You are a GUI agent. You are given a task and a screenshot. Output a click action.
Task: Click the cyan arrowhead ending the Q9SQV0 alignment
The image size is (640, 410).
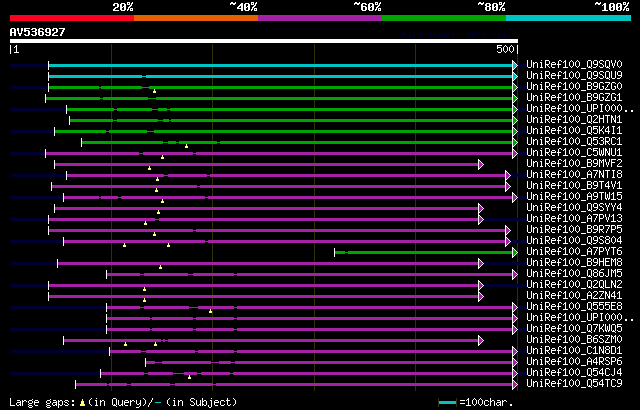tap(515, 65)
